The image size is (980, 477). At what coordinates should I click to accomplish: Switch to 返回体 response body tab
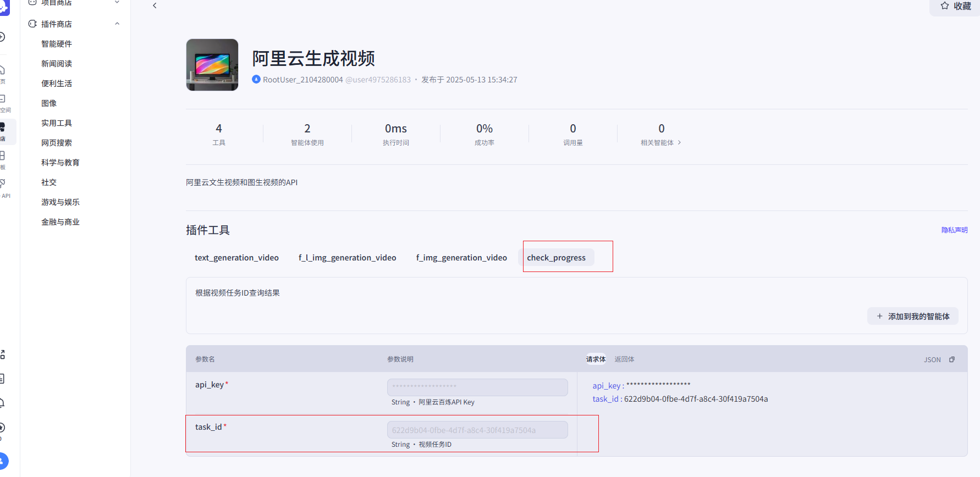click(x=624, y=359)
